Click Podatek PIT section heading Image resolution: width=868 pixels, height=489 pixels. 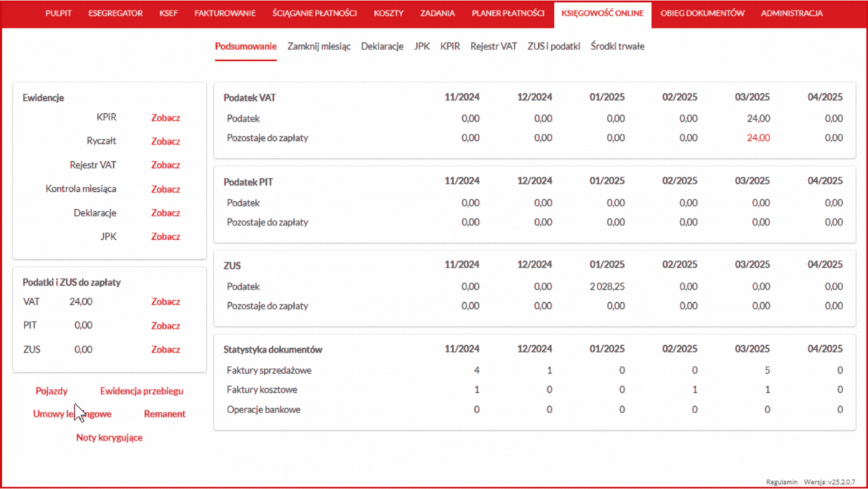(x=248, y=182)
